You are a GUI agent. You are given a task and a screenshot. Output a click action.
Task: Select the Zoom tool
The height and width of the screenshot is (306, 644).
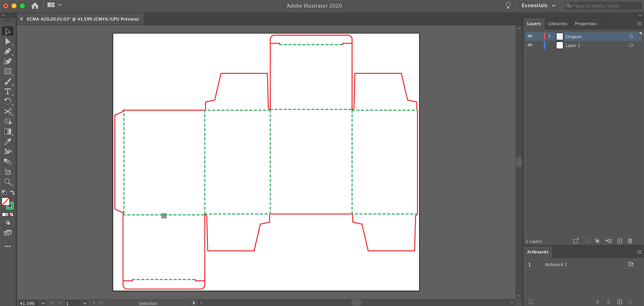click(8, 182)
